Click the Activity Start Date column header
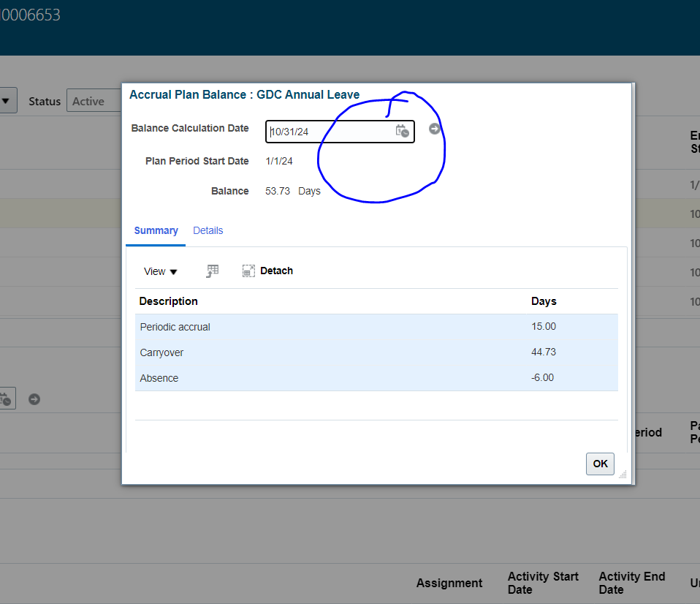Screen dimensions: 700x604 (543, 583)
